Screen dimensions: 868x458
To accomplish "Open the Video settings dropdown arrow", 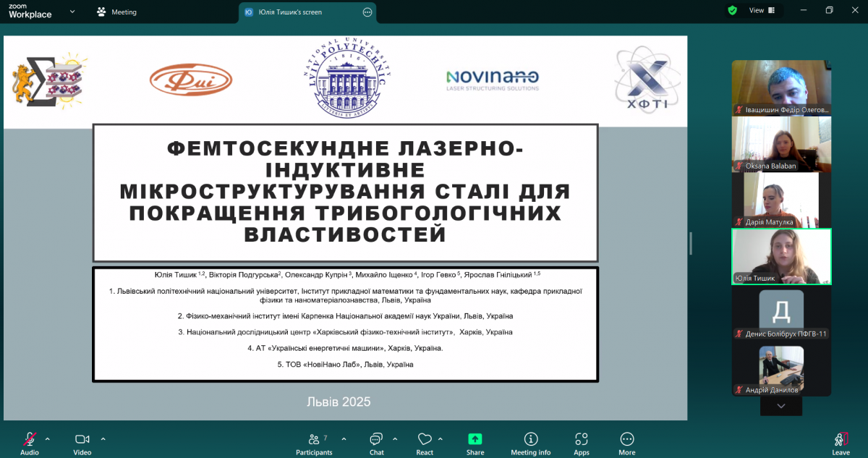I will 102,440.
